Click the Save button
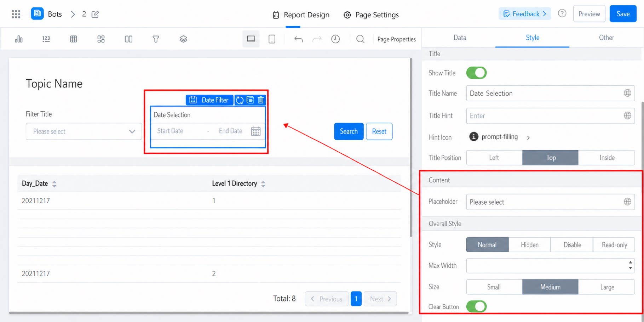This screenshot has width=644, height=322. [x=623, y=14]
